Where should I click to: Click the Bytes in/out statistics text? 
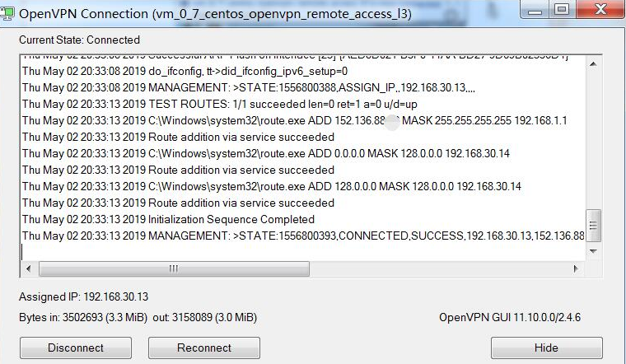click(x=138, y=317)
